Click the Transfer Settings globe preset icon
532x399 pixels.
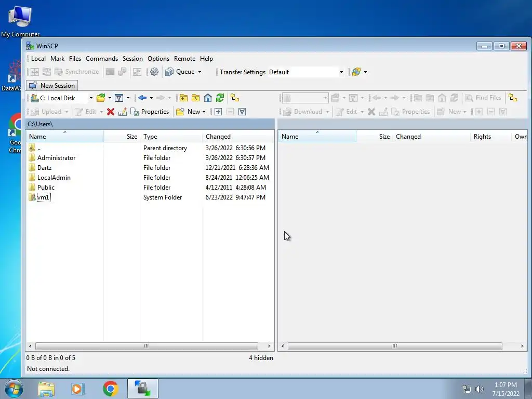click(356, 72)
